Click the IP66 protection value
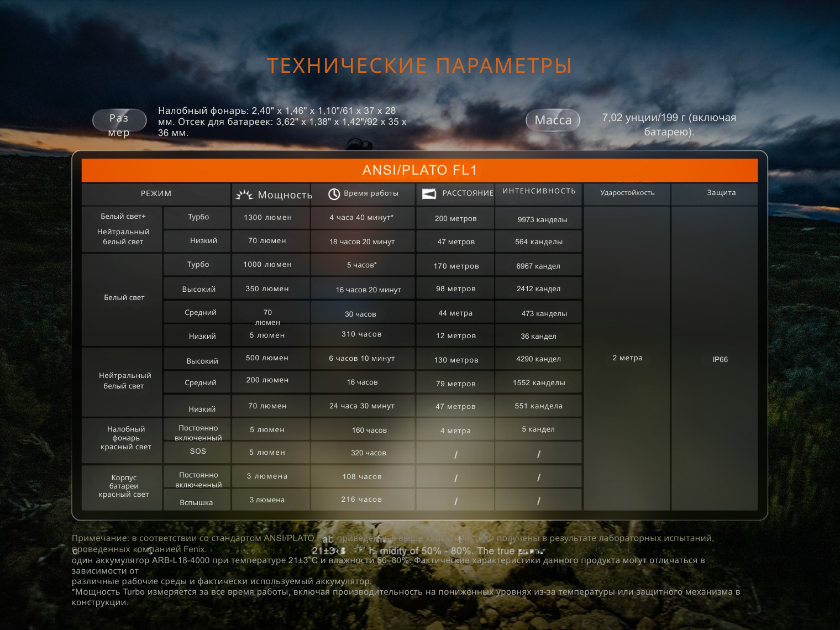This screenshot has width=840, height=630. pyautogui.click(x=720, y=359)
